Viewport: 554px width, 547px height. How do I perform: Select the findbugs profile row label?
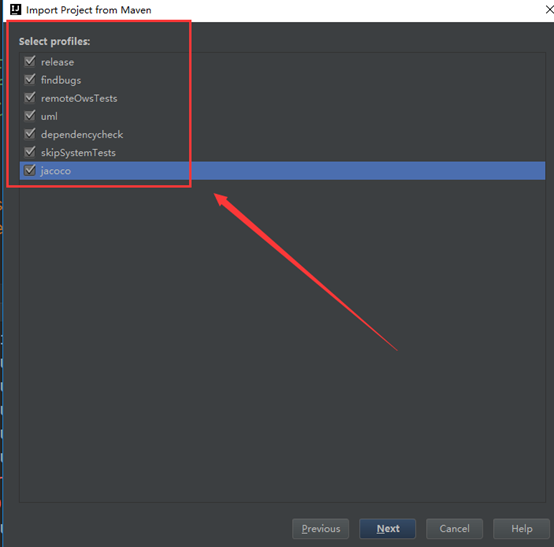(x=61, y=80)
